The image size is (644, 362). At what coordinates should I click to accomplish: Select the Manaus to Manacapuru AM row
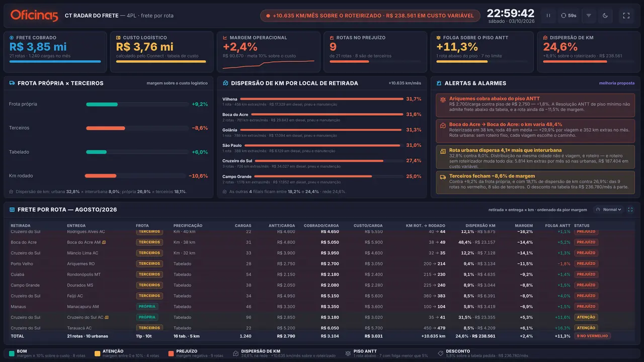click(322, 307)
